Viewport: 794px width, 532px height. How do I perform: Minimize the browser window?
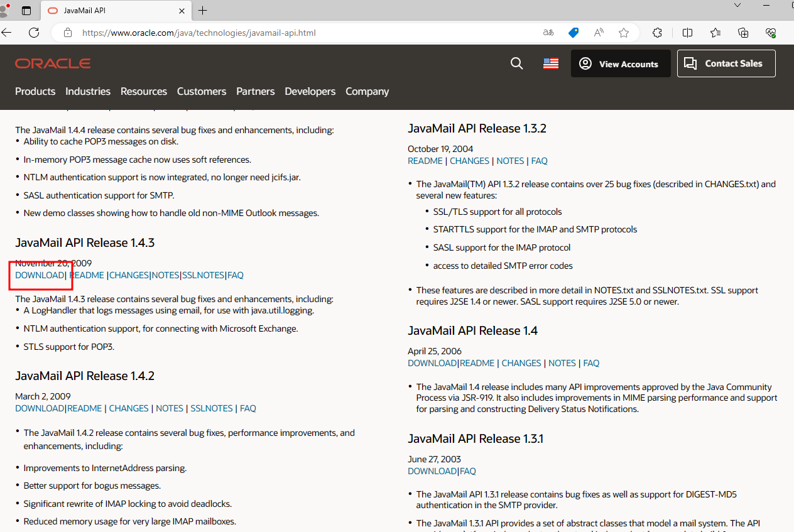tap(766, 5)
